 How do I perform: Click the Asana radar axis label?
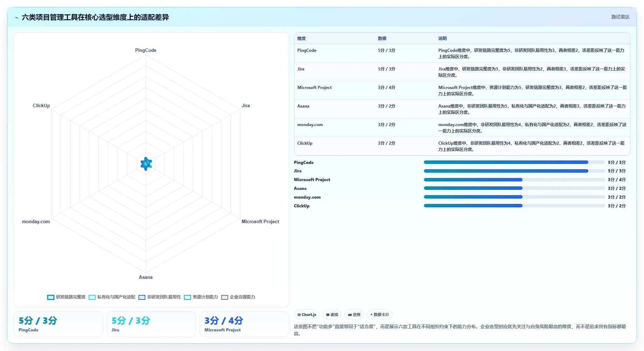click(x=146, y=277)
